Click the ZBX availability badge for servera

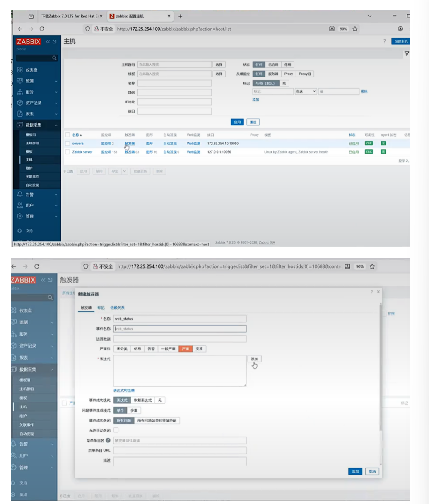(369, 143)
